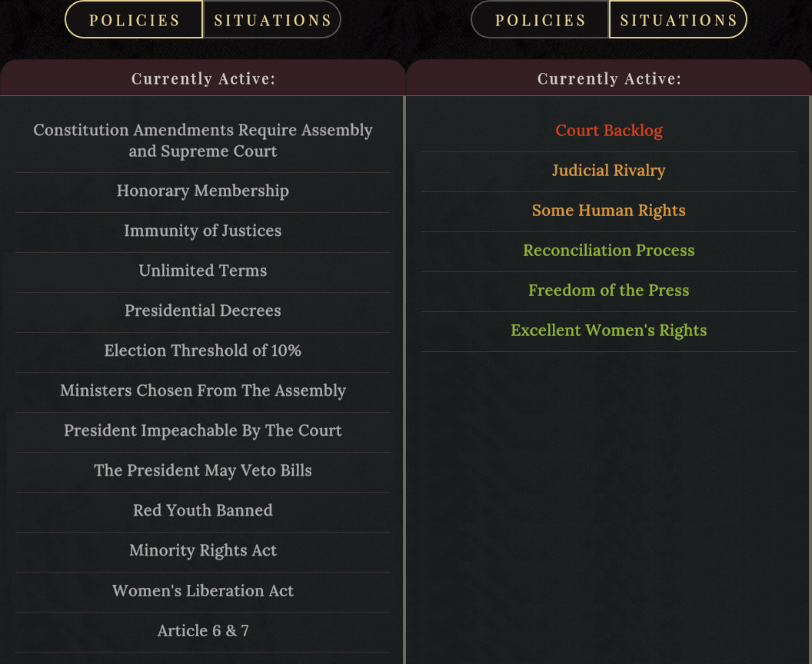Open the Article 6 & 7 policy

(x=203, y=630)
